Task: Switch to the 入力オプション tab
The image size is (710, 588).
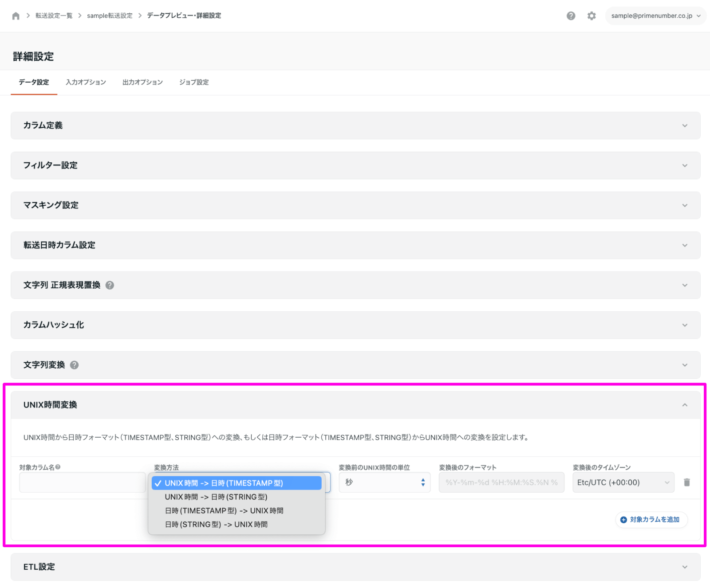Action: click(x=86, y=82)
